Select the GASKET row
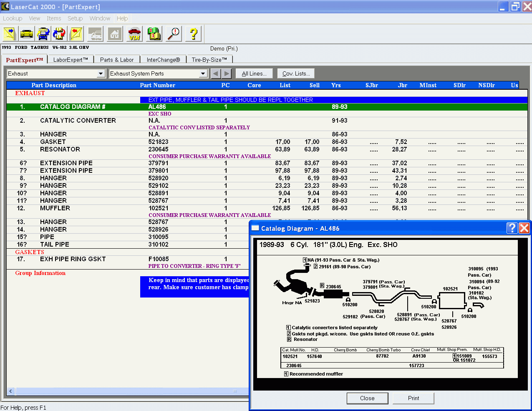532x411 pixels. pyautogui.click(x=267, y=142)
